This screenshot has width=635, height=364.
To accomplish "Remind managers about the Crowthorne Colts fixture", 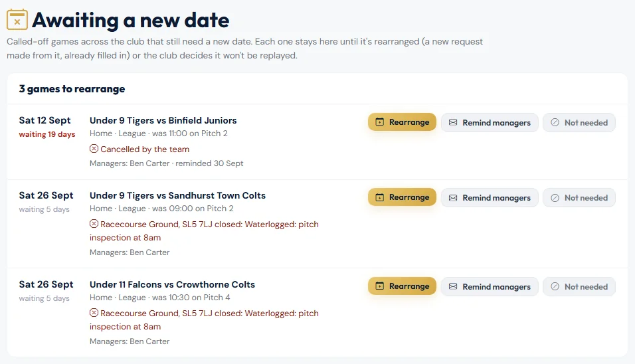I will tap(490, 286).
